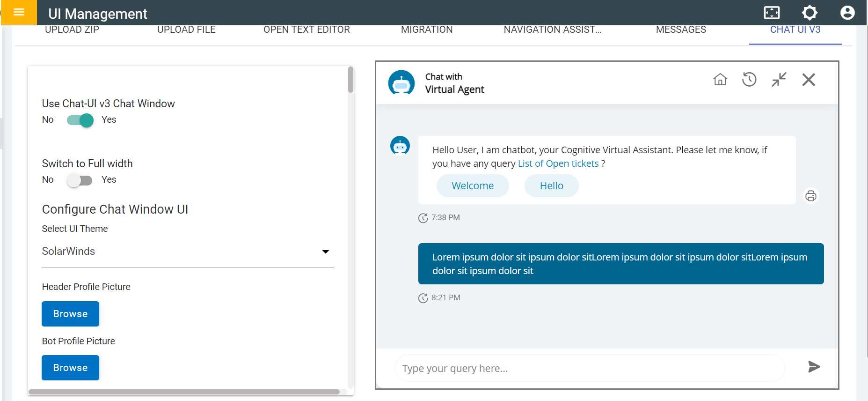Screen dimensions: 868x401
Task: Click the settings panel vertical scrollbar
Action: 350,80
